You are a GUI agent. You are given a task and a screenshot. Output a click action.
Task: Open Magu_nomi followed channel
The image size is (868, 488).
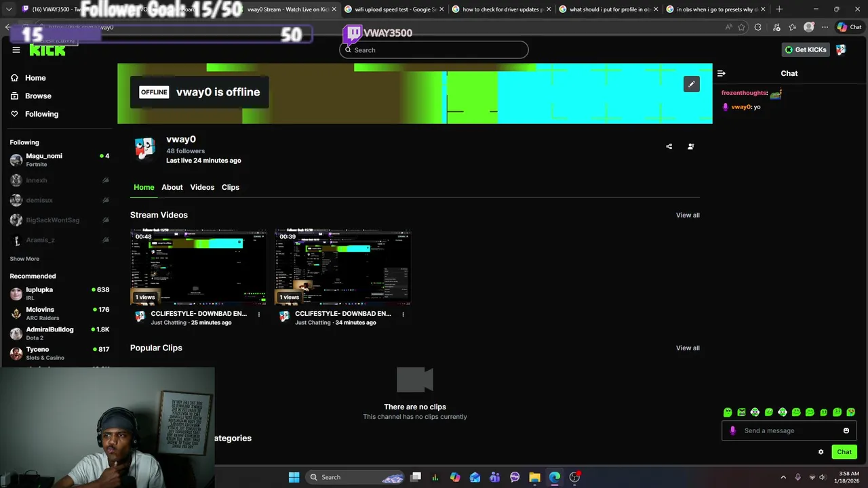coord(60,160)
